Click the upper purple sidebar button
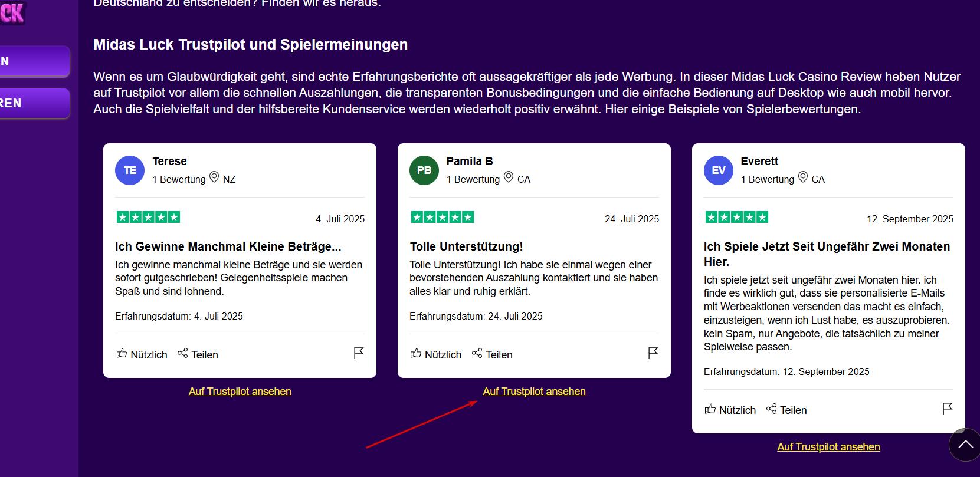The image size is (980, 477). (34, 61)
